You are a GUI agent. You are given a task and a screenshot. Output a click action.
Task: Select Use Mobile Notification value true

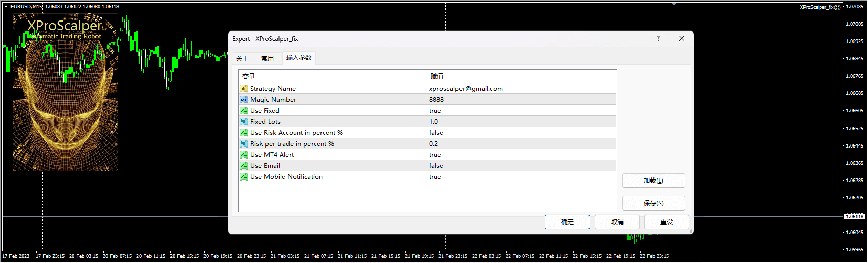[x=435, y=177]
